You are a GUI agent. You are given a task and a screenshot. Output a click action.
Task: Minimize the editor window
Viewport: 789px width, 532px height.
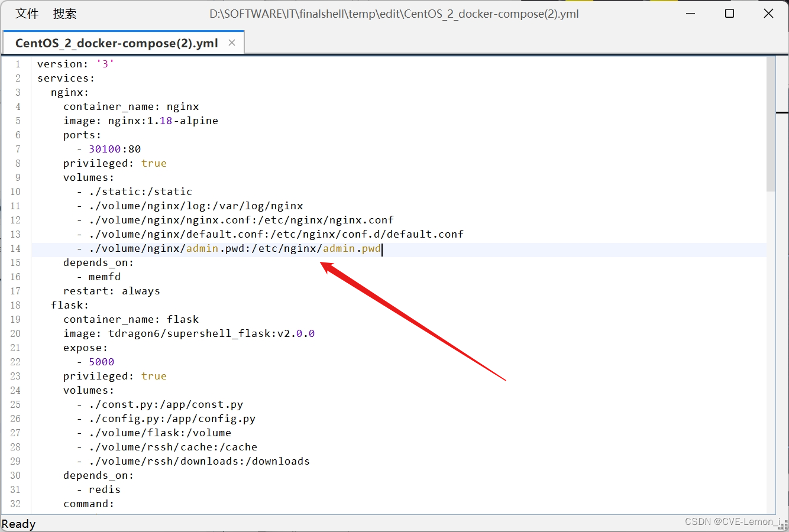(691, 14)
